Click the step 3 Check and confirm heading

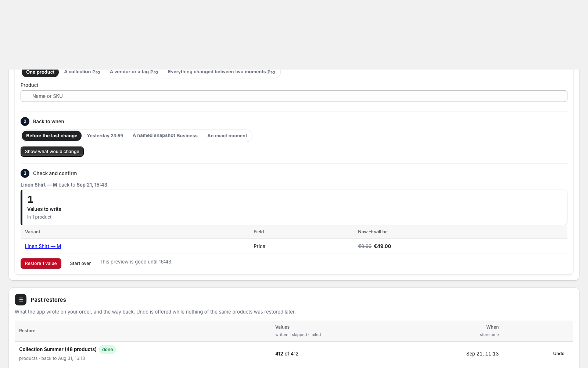(x=55, y=173)
